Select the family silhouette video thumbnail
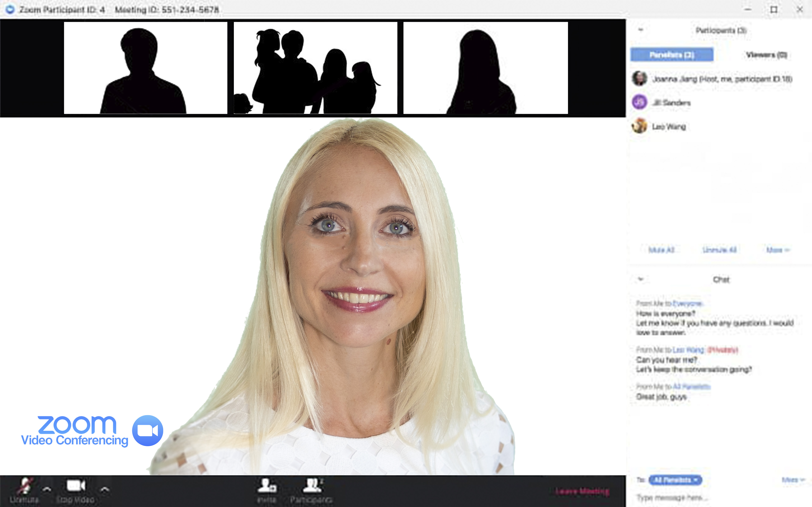 pos(315,68)
